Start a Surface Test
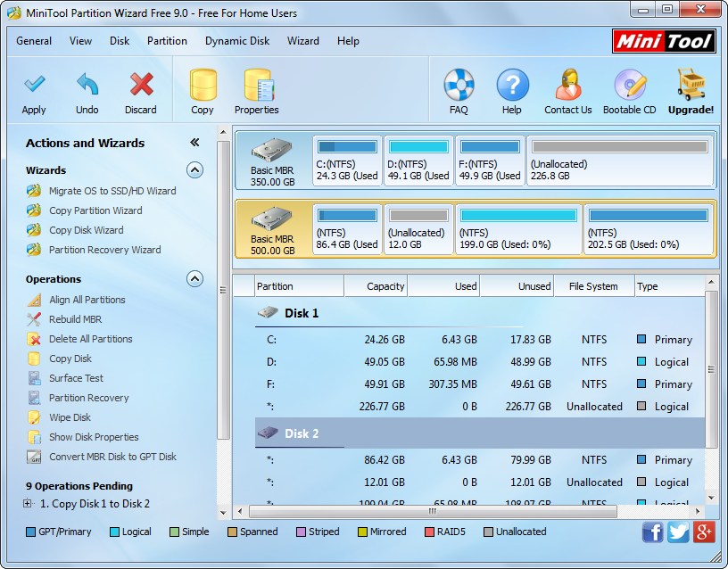This screenshot has height=569, width=728. point(76,378)
